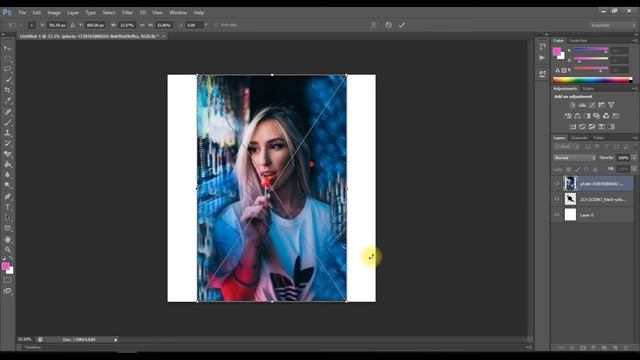Toggle lock all for layer

click(x=595, y=169)
